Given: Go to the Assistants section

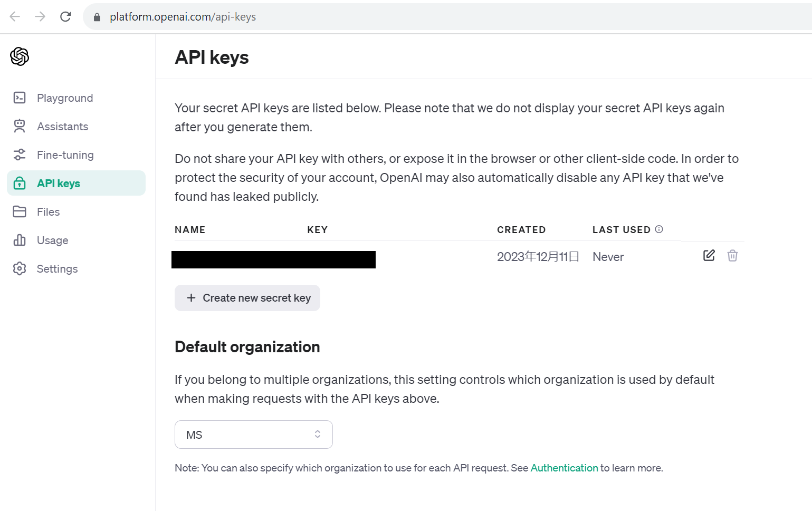Looking at the screenshot, I should (63, 127).
